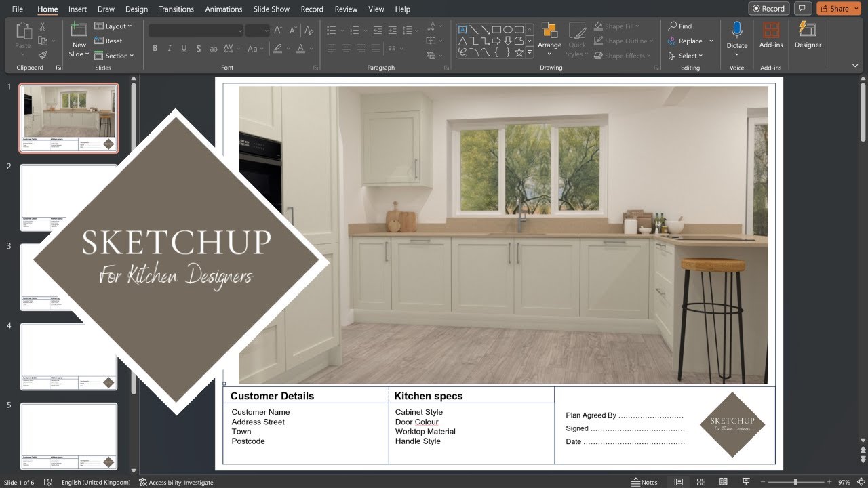Select the Rectangle shape in gallery
868x488 pixels.
(496, 30)
